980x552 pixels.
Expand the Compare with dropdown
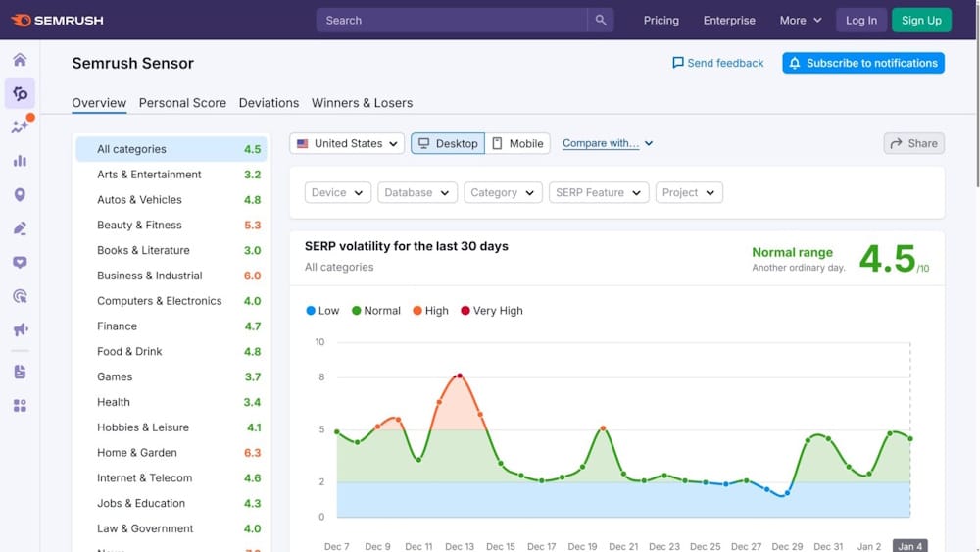608,144
